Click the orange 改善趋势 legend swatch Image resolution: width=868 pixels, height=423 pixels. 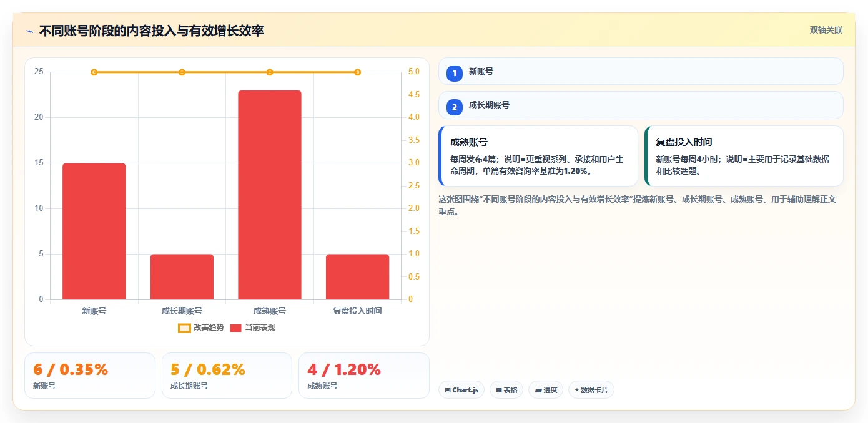point(184,328)
